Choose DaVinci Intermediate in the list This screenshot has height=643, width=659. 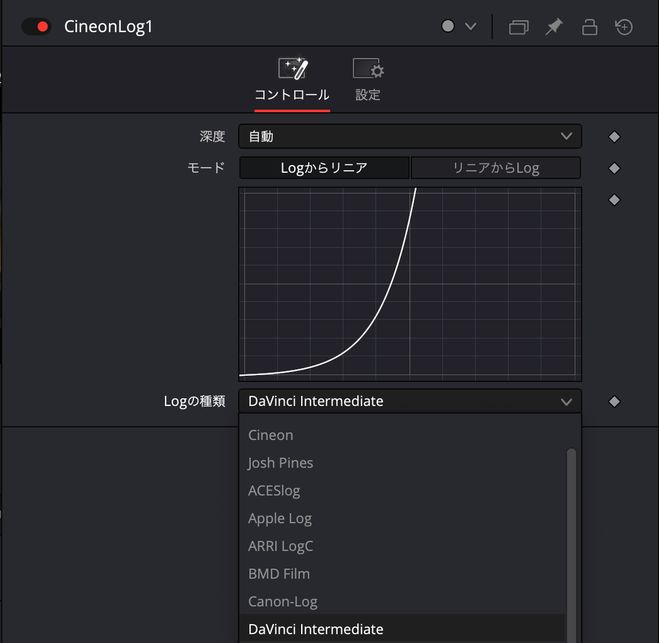(x=401, y=629)
